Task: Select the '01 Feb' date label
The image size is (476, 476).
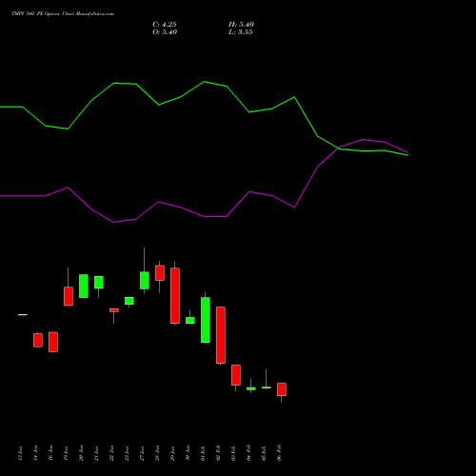Action: (204, 453)
